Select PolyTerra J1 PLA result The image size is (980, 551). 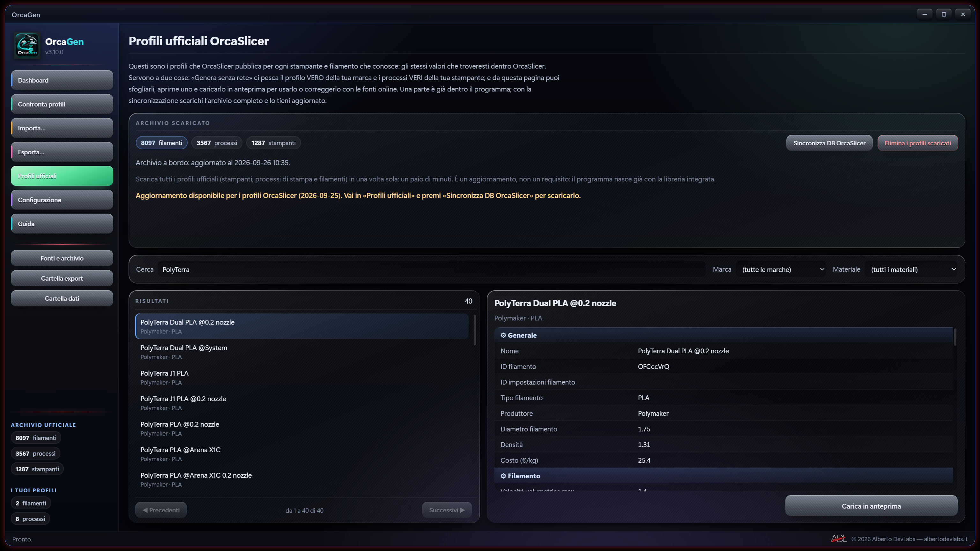point(302,377)
